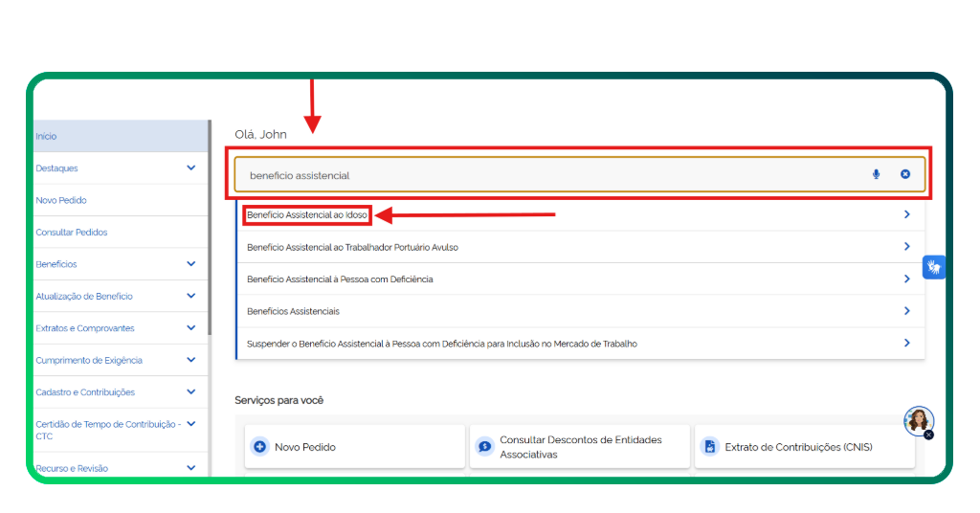The height and width of the screenshot is (513, 980).
Task: Open Benefícios Assistenciais search result
Action: point(293,311)
